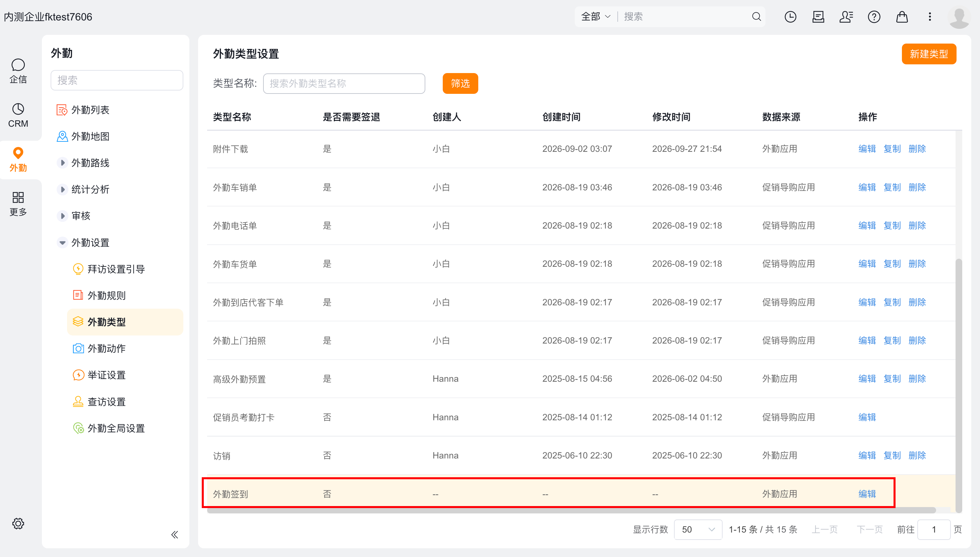Screen dimensions: 980x557
Task: Open the 企信 messaging sidebar icon
Action: [18, 71]
